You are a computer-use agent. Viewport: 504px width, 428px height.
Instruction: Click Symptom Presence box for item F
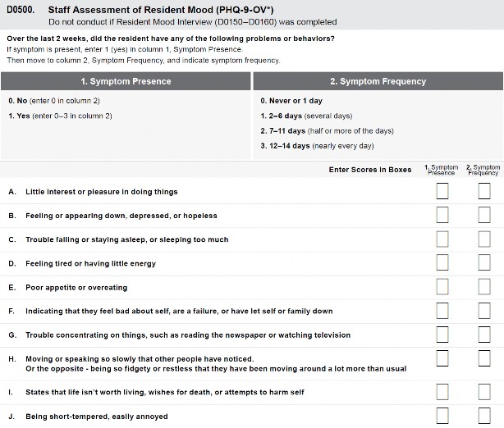click(x=442, y=311)
